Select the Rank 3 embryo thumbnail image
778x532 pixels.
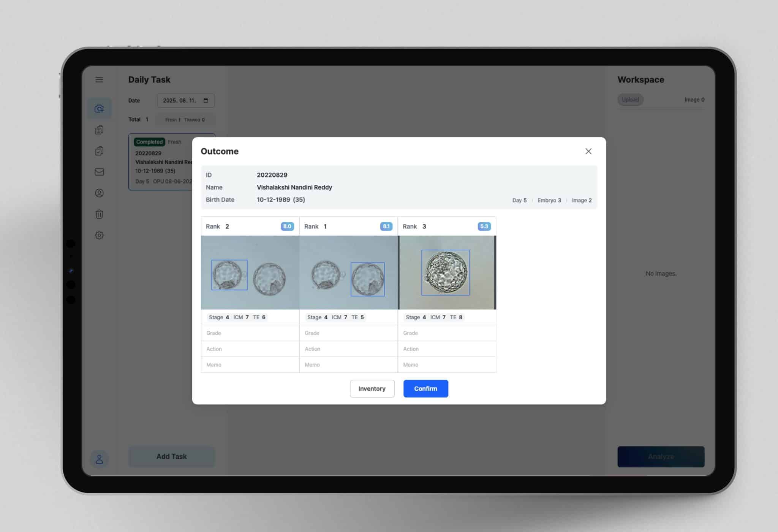point(446,273)
